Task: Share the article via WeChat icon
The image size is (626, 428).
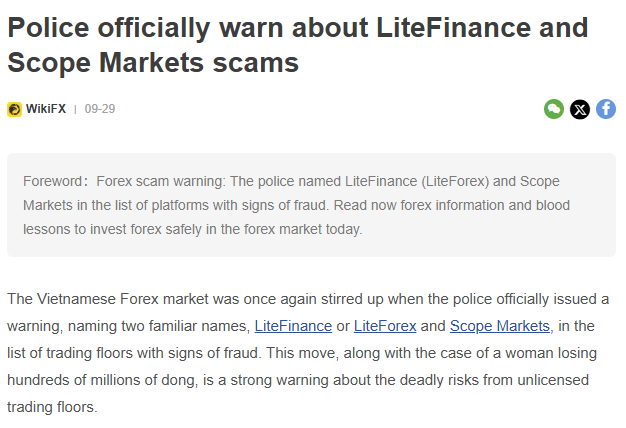Action: coord(554,109)
